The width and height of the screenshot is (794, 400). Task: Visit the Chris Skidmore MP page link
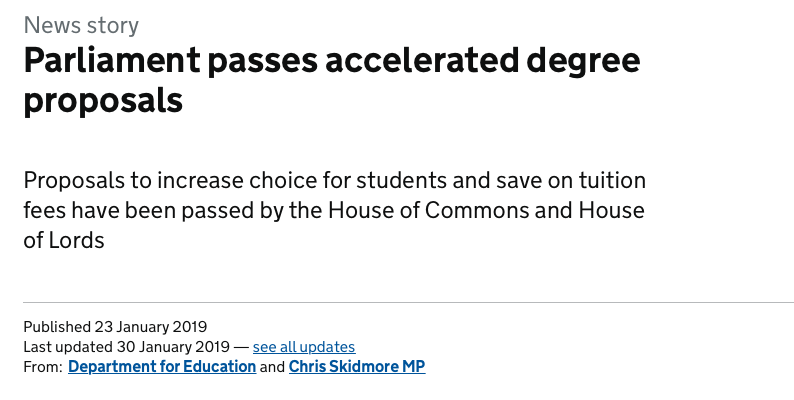(x=357, y=367)
